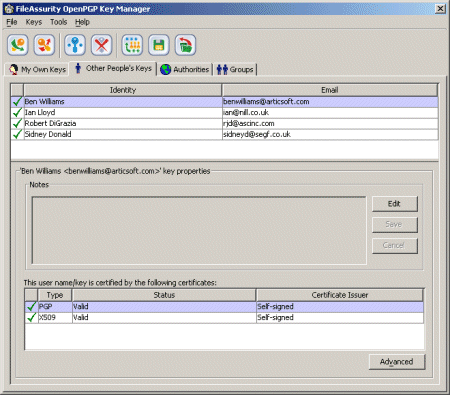Click the checkmark next to the X509 certificate
Screen dimensions: 450x395
pos(31,317)
